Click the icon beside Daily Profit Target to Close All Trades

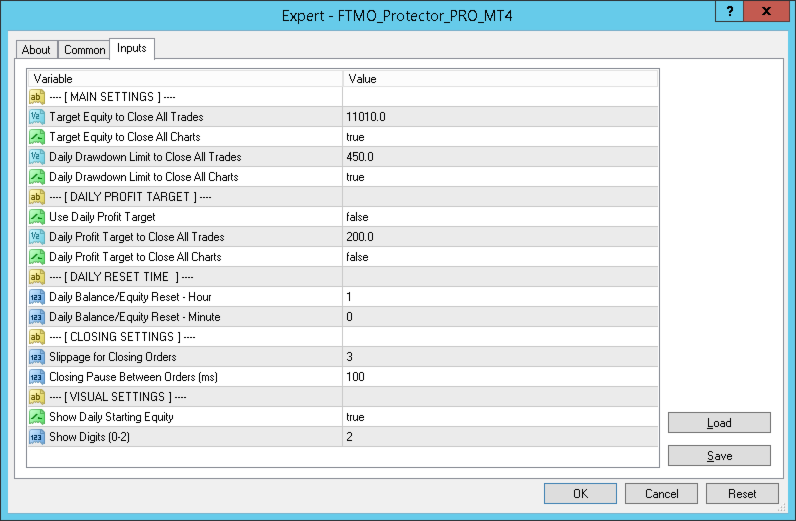pyautogui.click(x=37, y=237)
